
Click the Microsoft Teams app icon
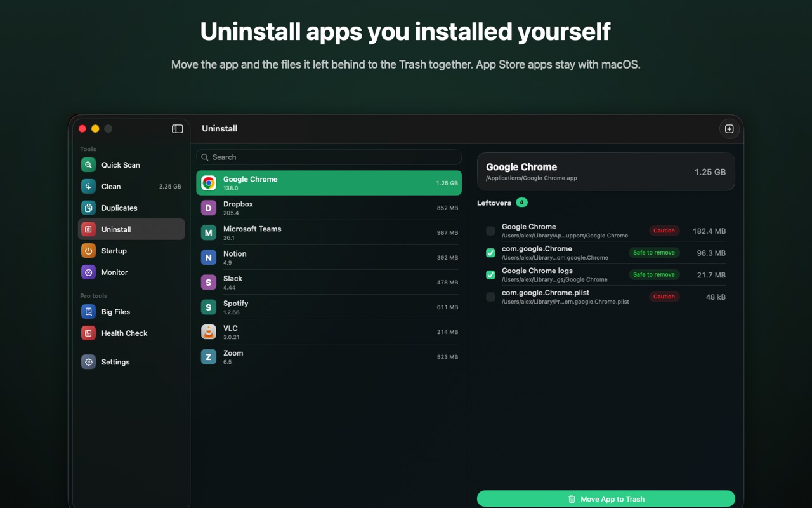tap(209, 232)
